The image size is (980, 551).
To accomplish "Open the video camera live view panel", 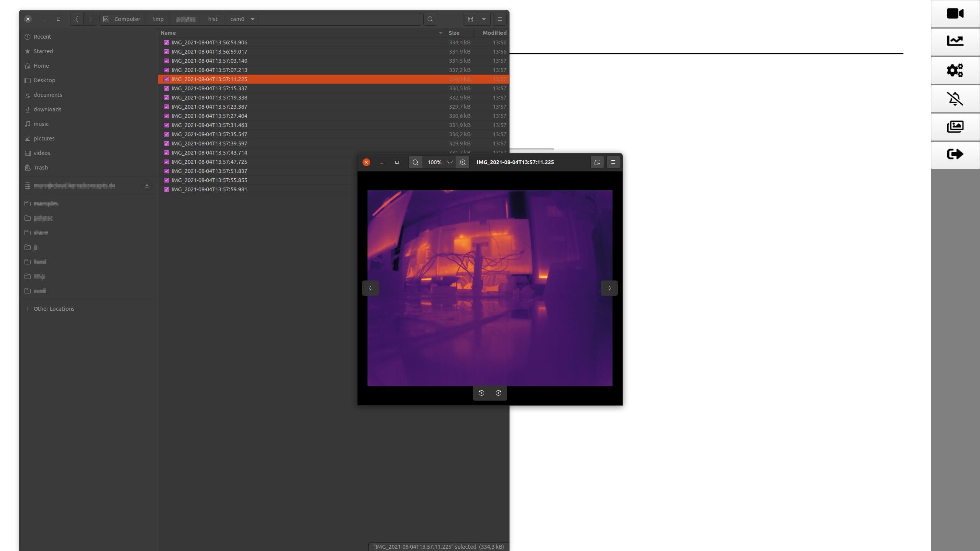I will click(955, 14).
